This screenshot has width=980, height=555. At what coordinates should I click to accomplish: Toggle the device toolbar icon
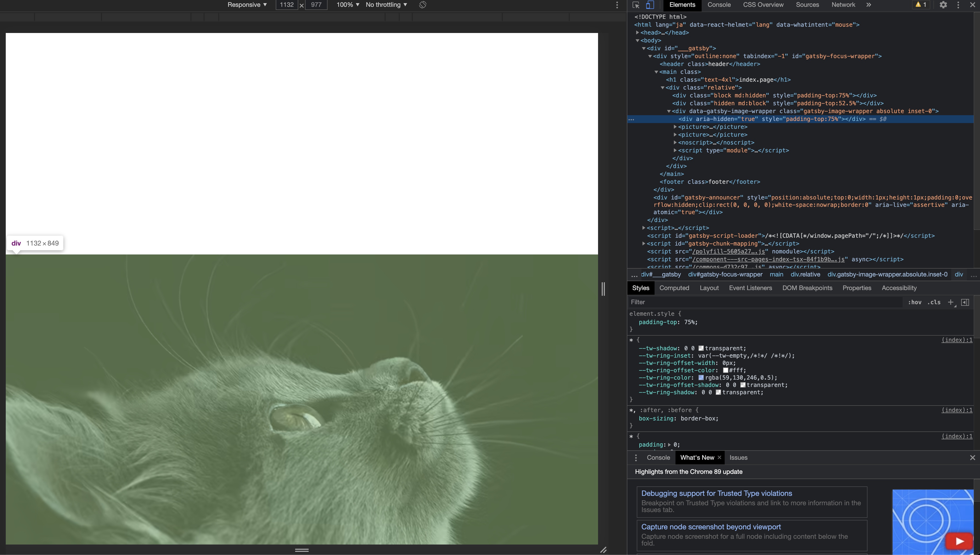click(x=650, y=5)
